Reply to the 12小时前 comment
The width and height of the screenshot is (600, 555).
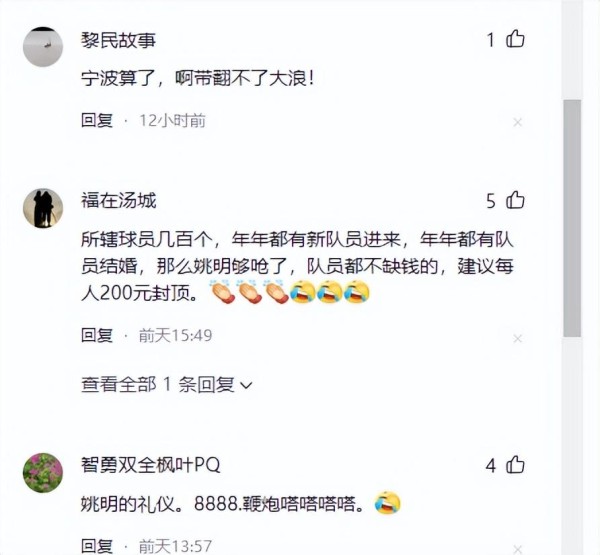97,121
